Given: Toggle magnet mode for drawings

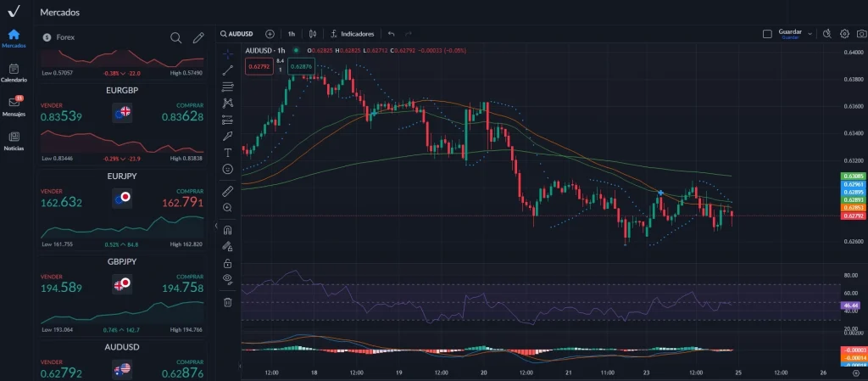Looking at the screenshot, I should coord(227,230).
